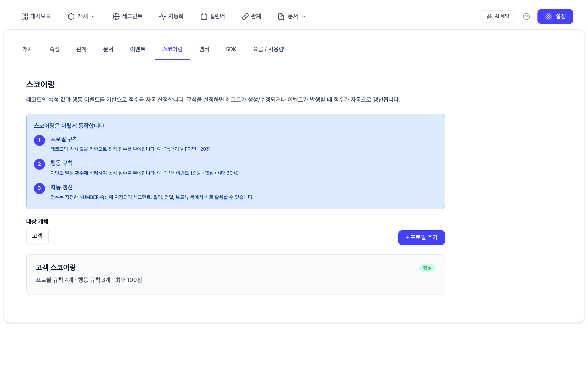The image size is (588, 367).
Task: Select the 세그먼트 icon
Action: tap(116, 16)
